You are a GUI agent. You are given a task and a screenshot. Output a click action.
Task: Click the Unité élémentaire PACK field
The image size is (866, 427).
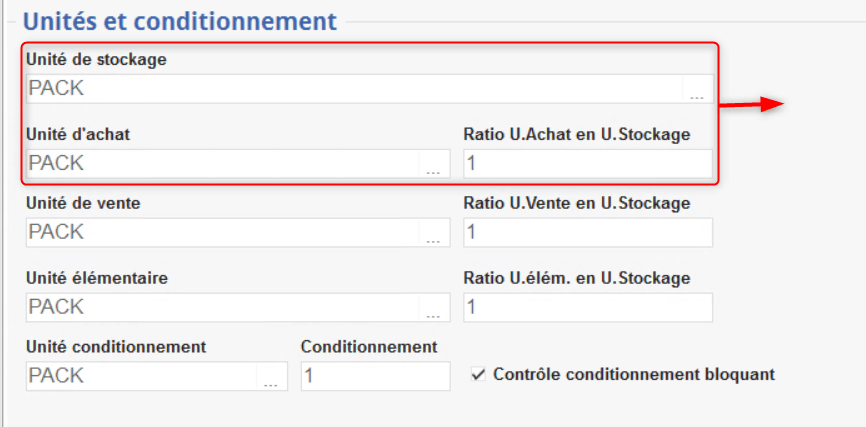222,307
